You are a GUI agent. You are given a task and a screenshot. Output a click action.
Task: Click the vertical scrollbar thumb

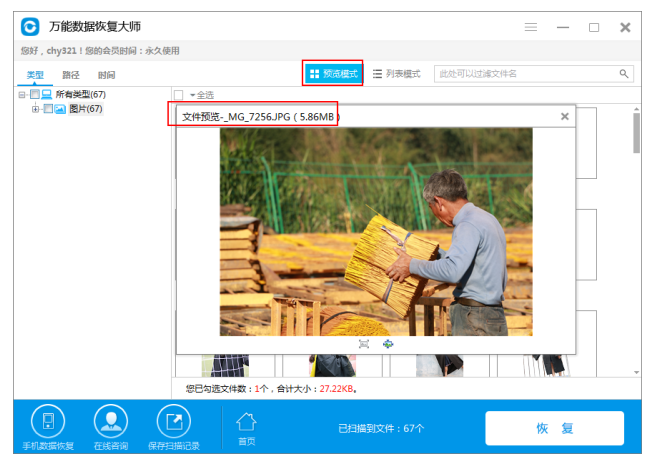(x=636, y=133)
